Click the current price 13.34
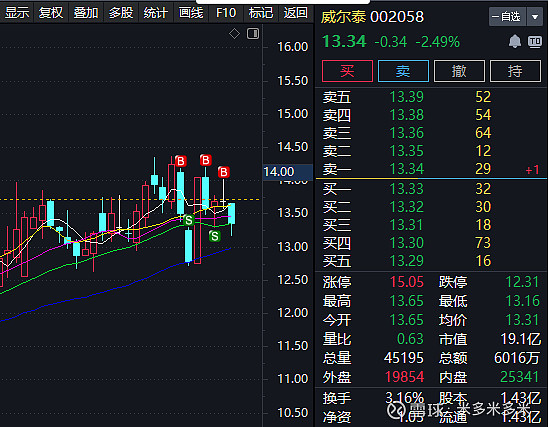The width and height of the screenshot is (548, 427). [x=344, y=42]
